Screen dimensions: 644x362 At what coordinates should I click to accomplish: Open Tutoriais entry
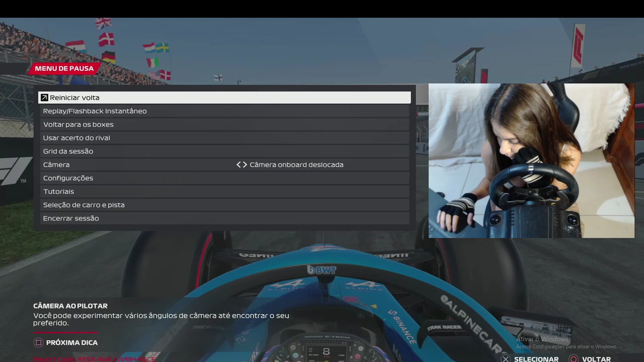coord(224,191)
